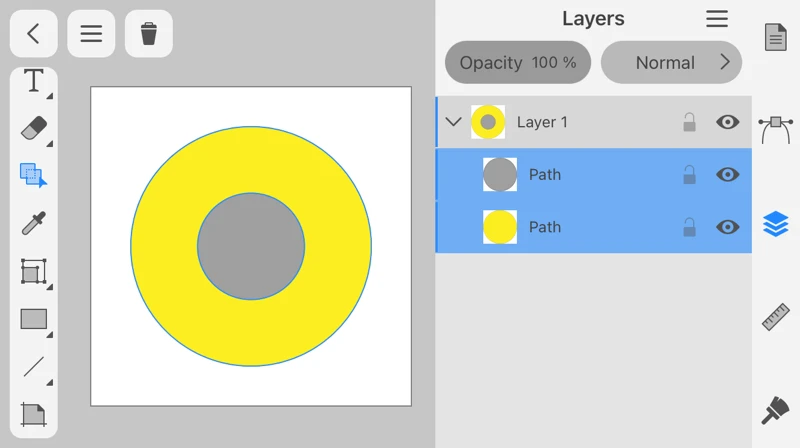The width and height of the screenshot is (800, 448).
Task: Open the Layers panel options menu
Action: tap(717, 19)
